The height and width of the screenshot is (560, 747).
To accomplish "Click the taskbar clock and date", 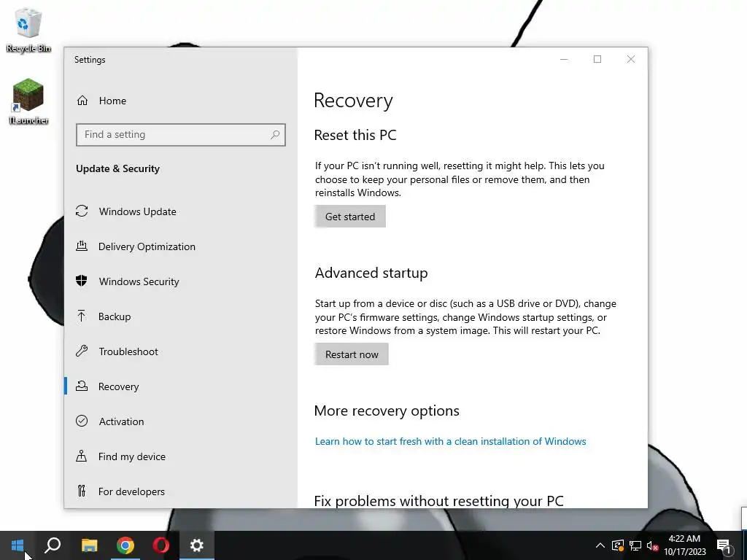I will [x=684, y=545].
